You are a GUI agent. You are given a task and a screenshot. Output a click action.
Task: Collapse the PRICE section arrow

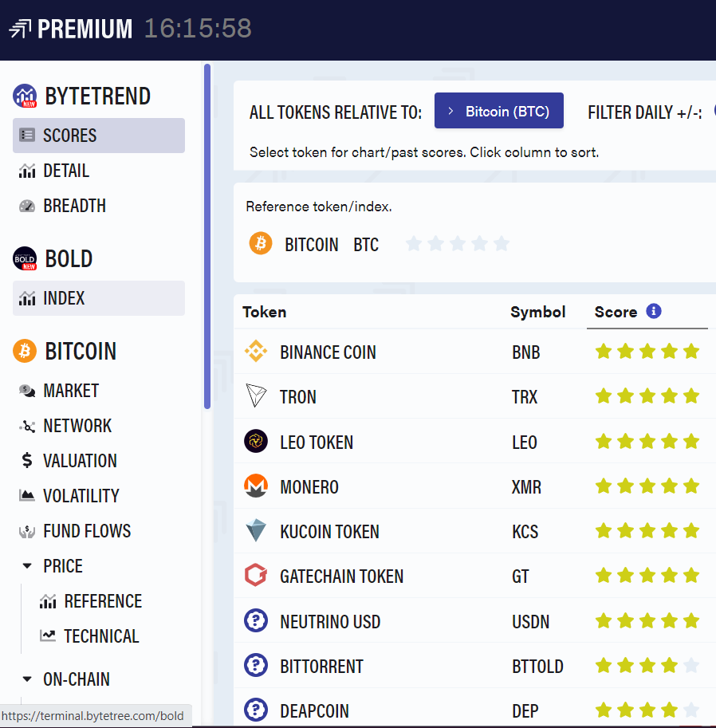pyautogui.click(x=27, y=566)
